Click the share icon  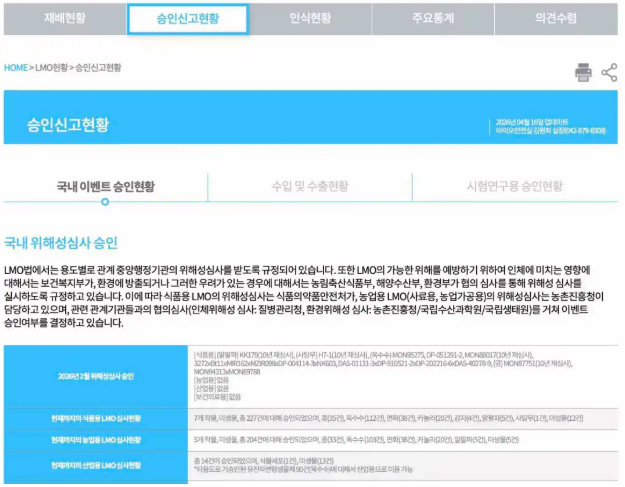[x=609, y=72]
